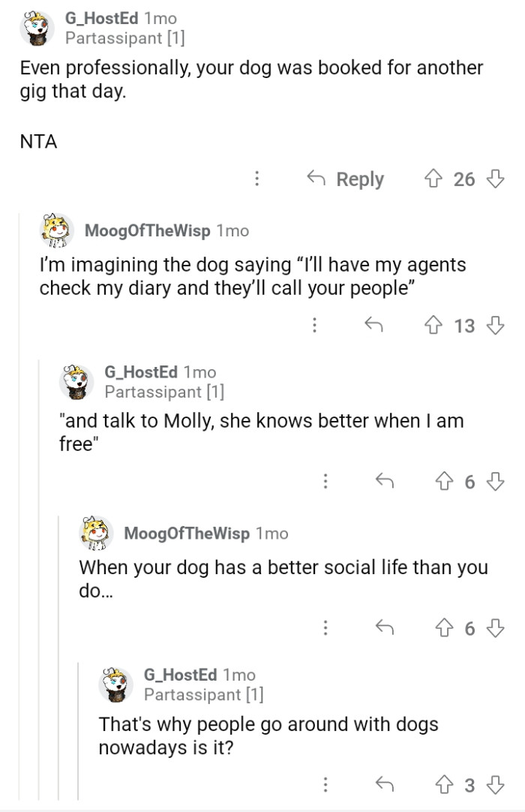Click the upvote count showing 26

(465, 179)
